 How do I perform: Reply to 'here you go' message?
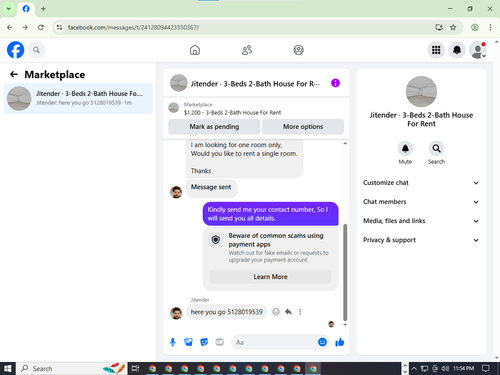coord(288,312)
